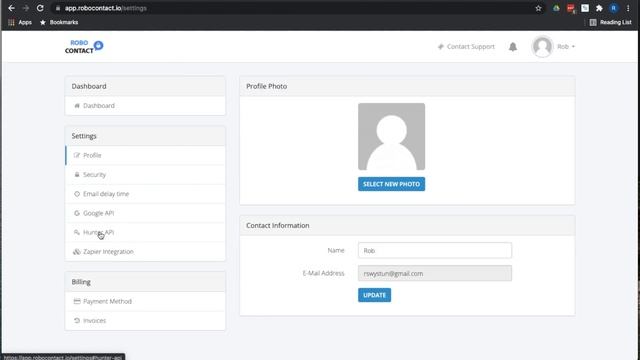
Task: Open Google API settings
Action: pyautogui.click(x=145, y=213)
